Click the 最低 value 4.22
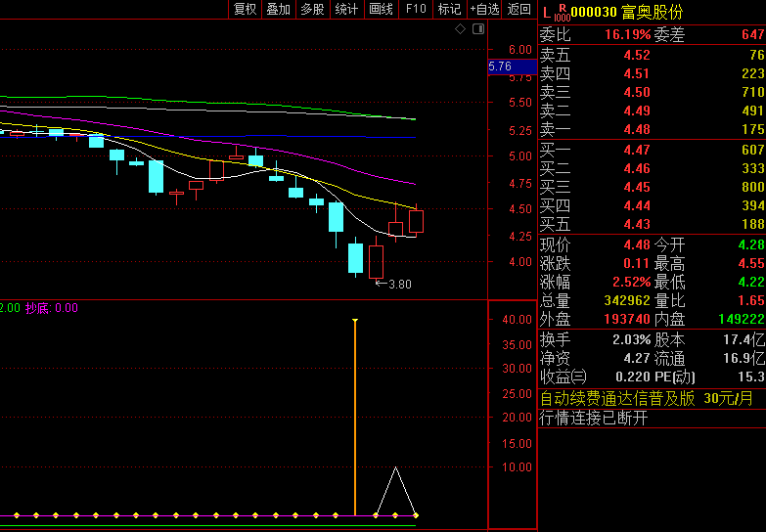This screenshot has width=766, height=532. (x=751, y=283)
